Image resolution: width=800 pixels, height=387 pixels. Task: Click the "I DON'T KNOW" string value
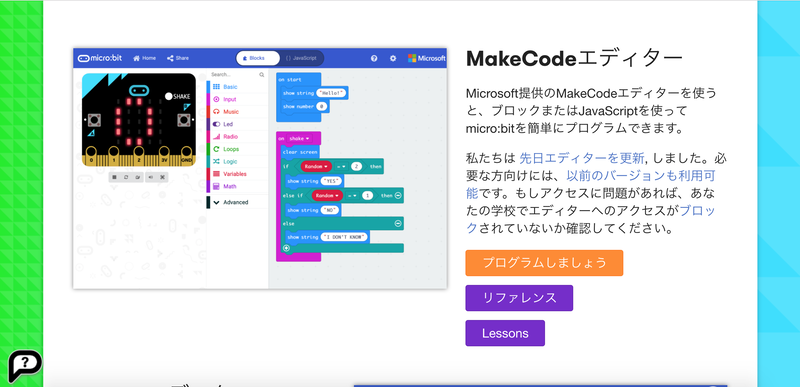click(x=344, y=237)
